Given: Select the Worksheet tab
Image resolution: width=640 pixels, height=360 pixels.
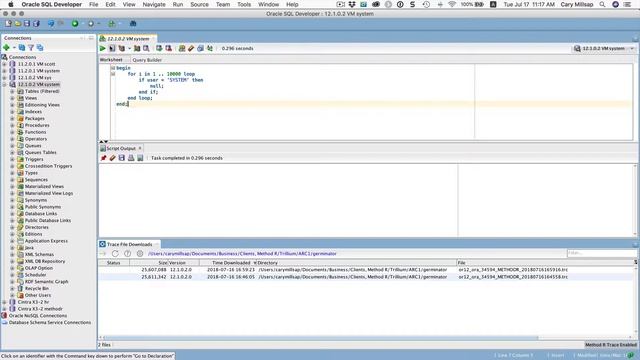Looking at the screenshot, I should [x=111, y=60].
